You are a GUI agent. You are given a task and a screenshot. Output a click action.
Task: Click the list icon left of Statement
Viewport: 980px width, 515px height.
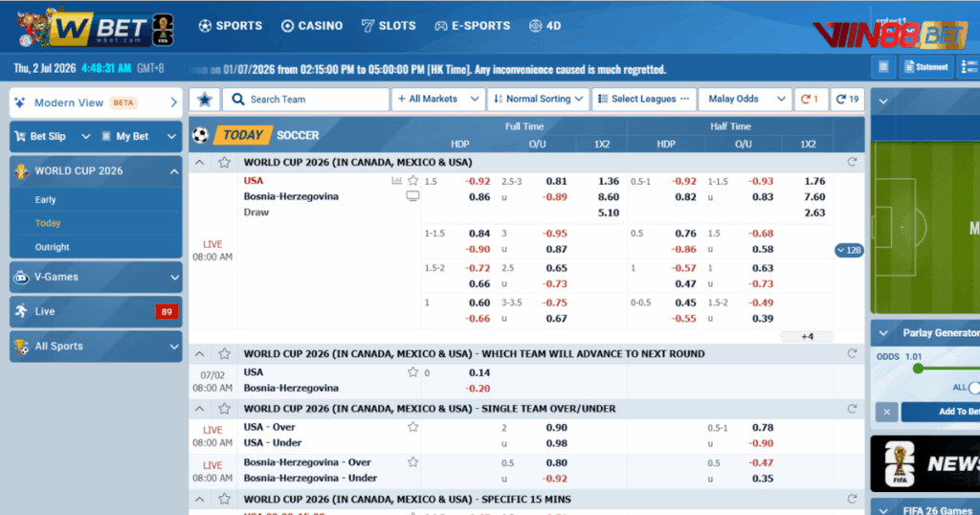883,67
